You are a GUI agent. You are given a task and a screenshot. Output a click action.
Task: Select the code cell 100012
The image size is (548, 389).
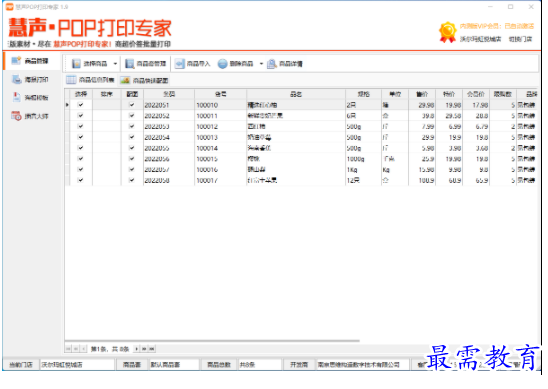[221, 127]
